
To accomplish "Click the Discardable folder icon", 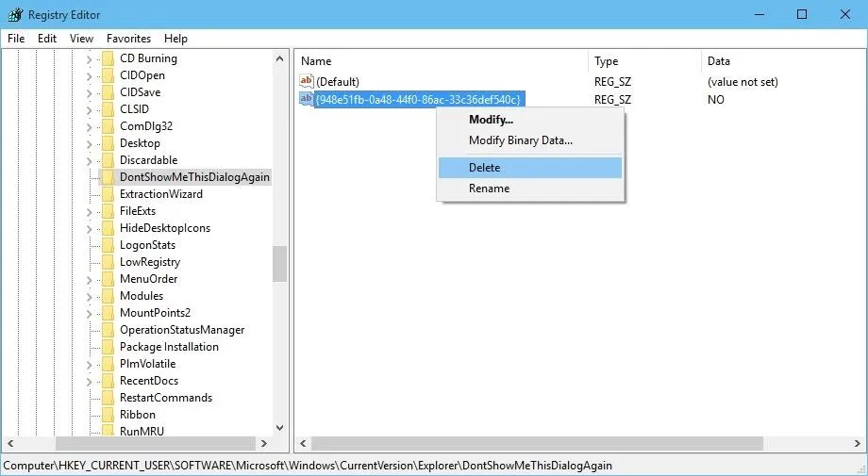I will [x=108, y=160].
